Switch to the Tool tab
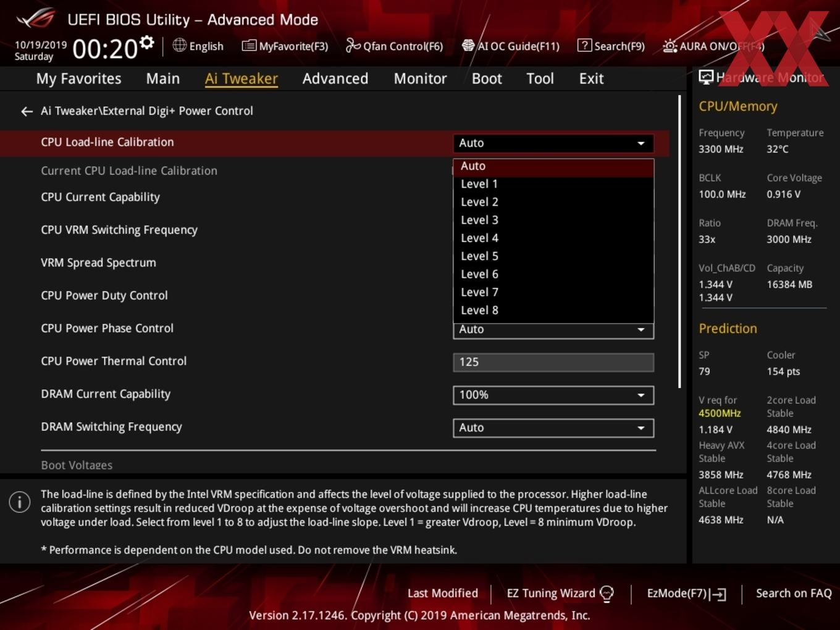This screenshot has height=630, width=840. (540, 78)
